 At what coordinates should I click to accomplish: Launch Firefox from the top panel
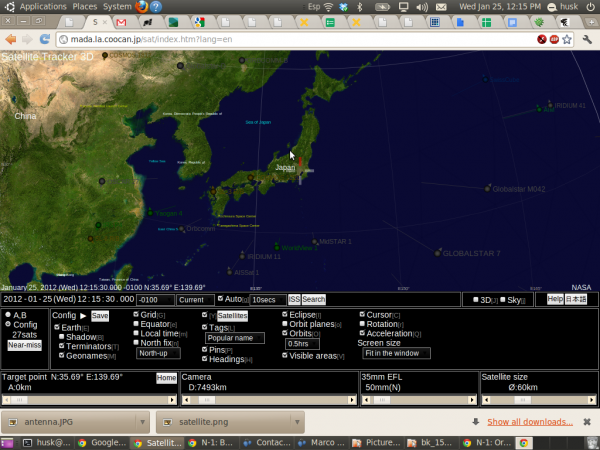(142, 7)
